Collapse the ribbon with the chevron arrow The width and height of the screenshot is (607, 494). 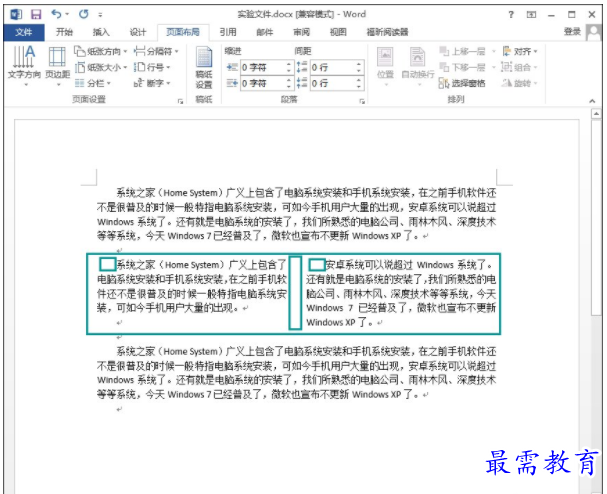pyautogui.click(x=592, y=101)
